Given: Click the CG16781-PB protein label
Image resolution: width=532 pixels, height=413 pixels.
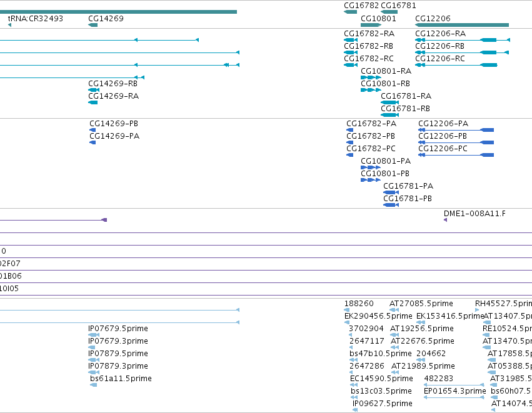Looking at the screenshot, I should click(x=408, y=199).
